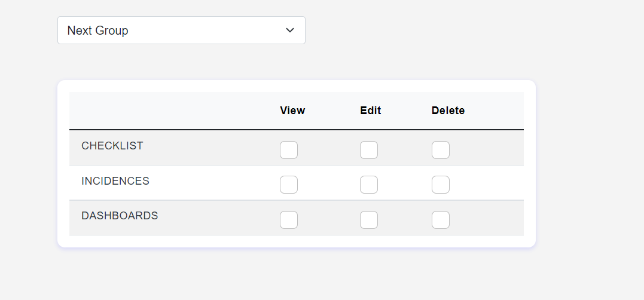Tick the Delete box for INCIDENCES

[441, 185]
